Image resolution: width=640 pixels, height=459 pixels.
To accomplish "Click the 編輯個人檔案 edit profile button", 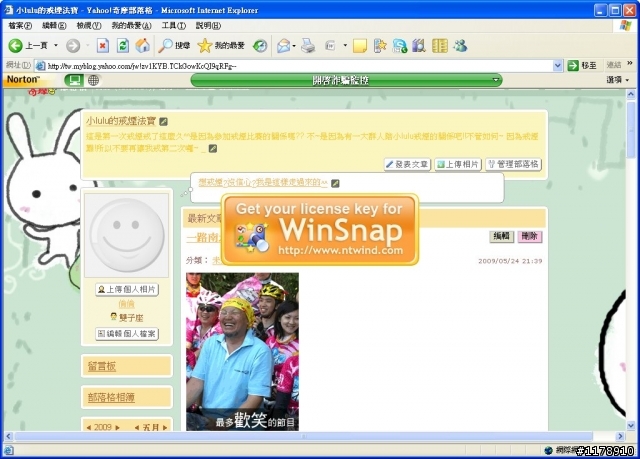I will pos(127,334).
